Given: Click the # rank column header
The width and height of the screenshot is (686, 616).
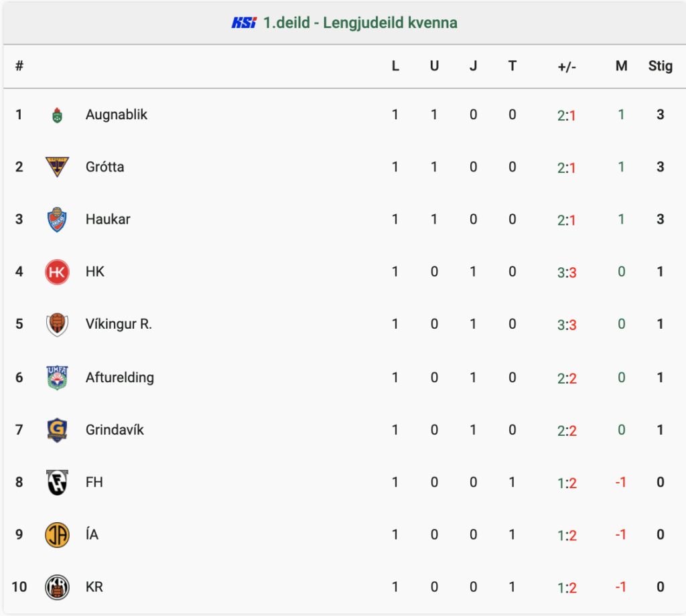Looking at the screenshot, I should (x=19, y=66).
